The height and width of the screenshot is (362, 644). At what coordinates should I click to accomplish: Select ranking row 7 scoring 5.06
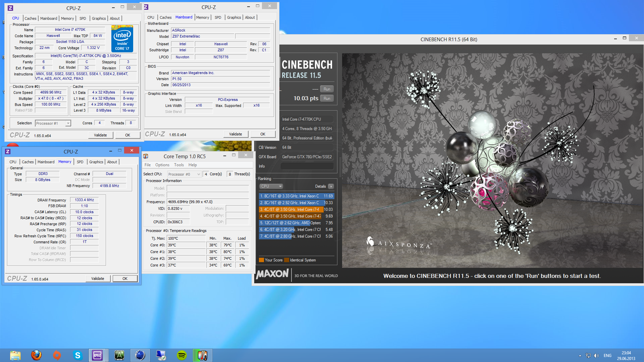tap(296, 236)
